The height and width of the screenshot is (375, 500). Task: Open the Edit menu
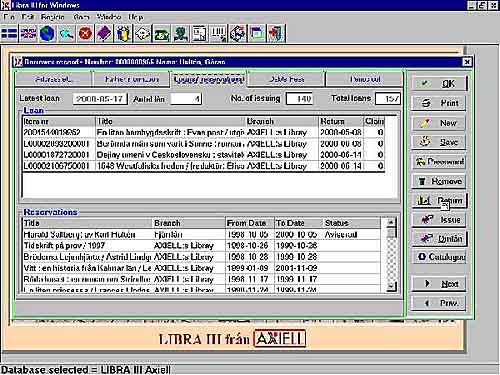click(28, 17)
